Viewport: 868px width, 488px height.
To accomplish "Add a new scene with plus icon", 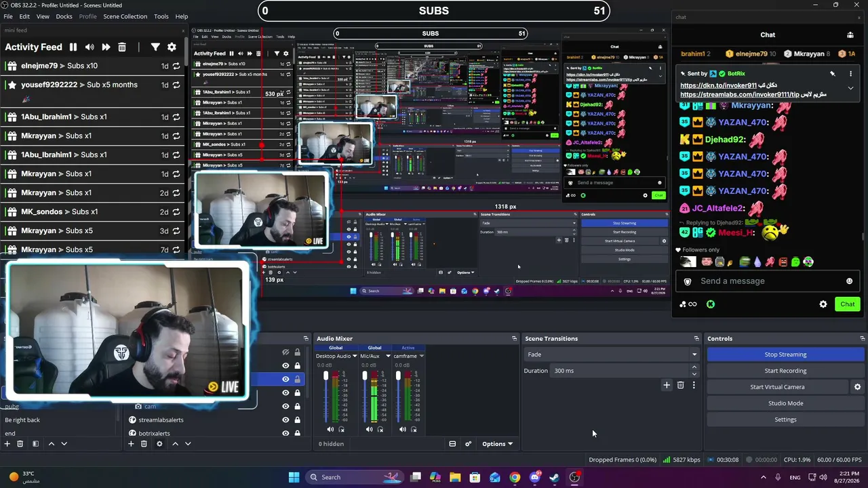I will (x=7, y=444).
